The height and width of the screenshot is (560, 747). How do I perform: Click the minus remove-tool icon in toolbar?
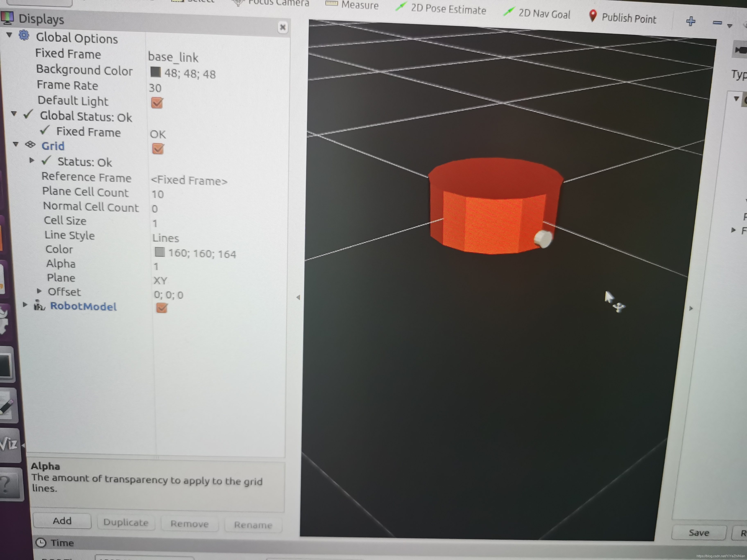(717, 23)
